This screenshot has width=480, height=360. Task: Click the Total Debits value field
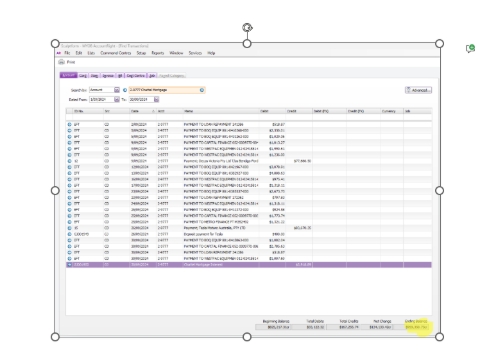click(308, 327)
